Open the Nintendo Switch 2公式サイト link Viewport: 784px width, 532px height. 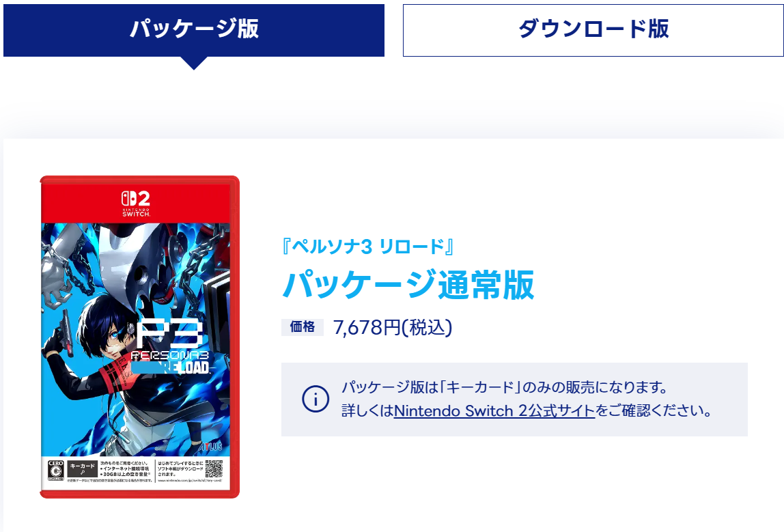tap(494, 411)
